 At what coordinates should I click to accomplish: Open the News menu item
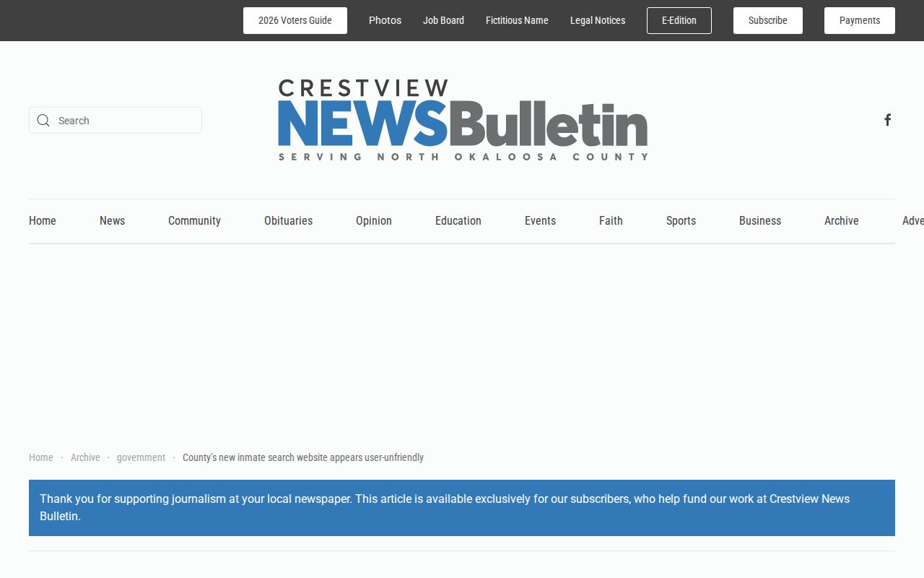click(112, 221)
